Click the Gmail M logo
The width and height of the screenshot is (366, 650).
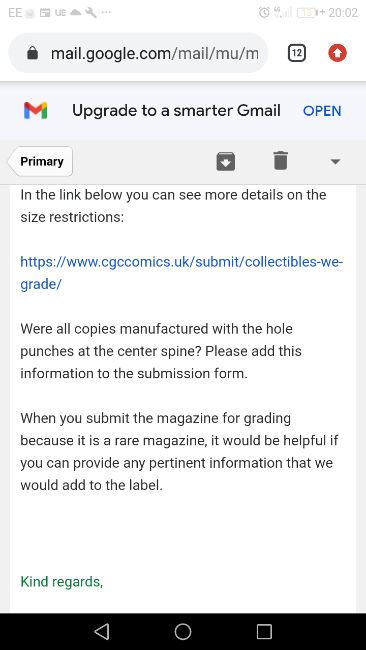tap(36, 111)
